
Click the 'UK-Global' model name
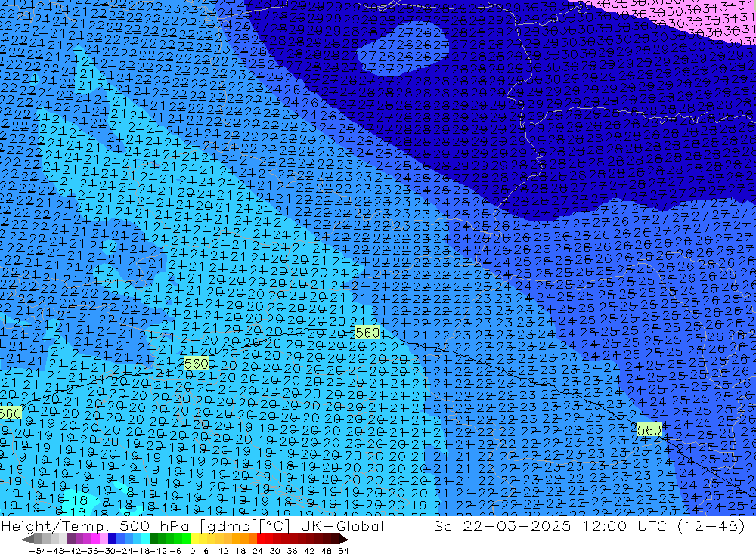(x=342, y=525)
